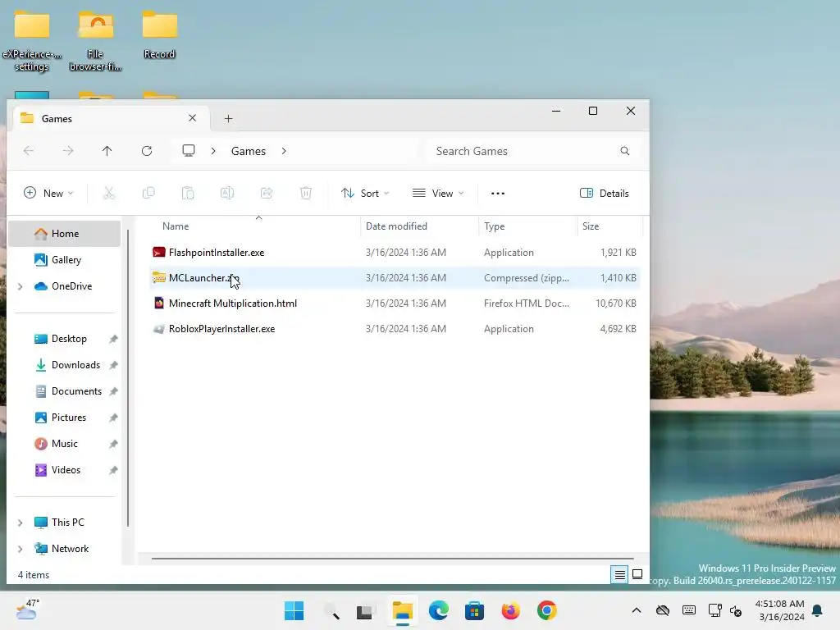The height and width of the screenshot is (630, 840).
Task: Open Desktop quick access folder
Action: (x=64, y=339)
